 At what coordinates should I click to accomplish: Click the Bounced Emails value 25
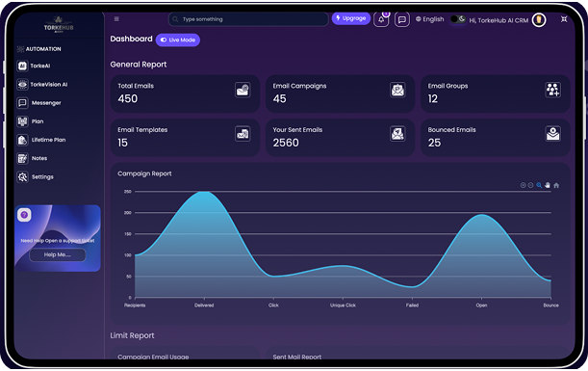tap(434, 143)
